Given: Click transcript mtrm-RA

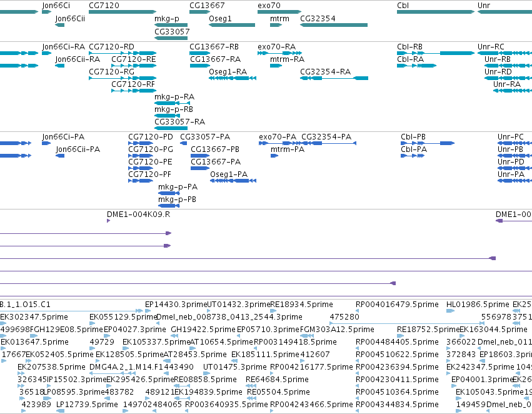Looking at the screenshot, I should (276, 66).
